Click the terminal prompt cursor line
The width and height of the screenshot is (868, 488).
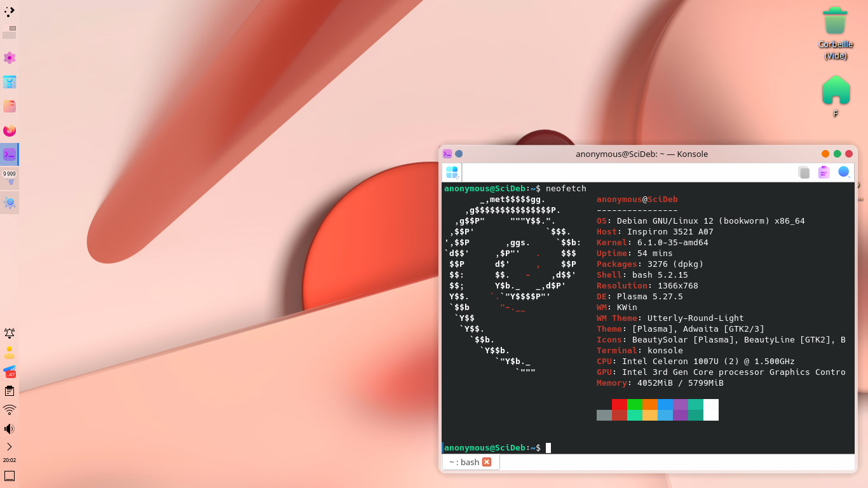click(x=498, y=448)
